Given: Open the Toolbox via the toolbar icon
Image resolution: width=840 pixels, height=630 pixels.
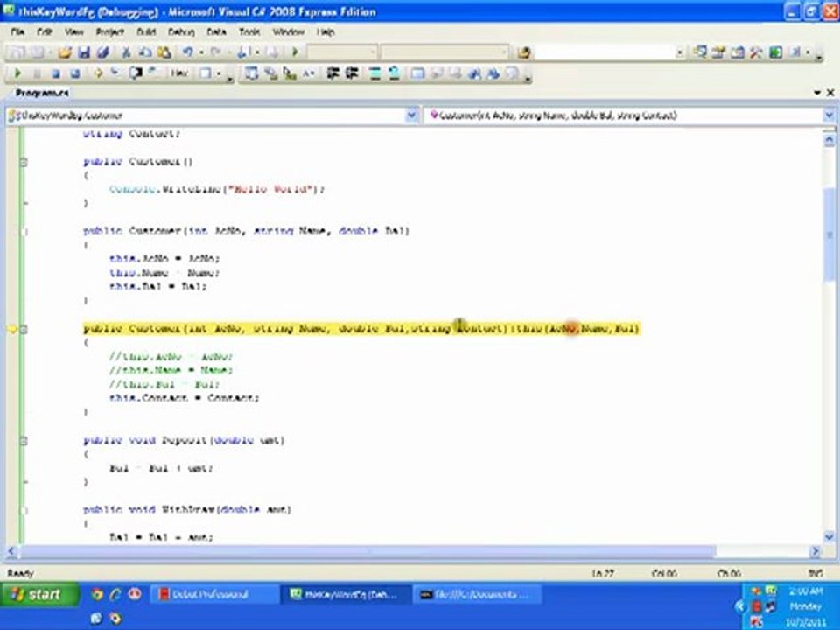Looking at the screenshot, I should [x=756, y=52].
